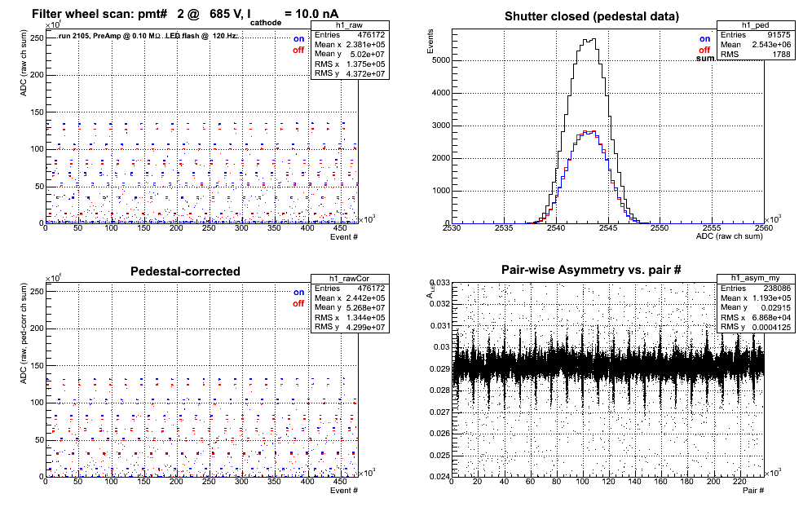Select 'RMS y 0.0004125' stats row
This screenshot has height=507, width=812.
pyautogui.click(x=756, y=327)
